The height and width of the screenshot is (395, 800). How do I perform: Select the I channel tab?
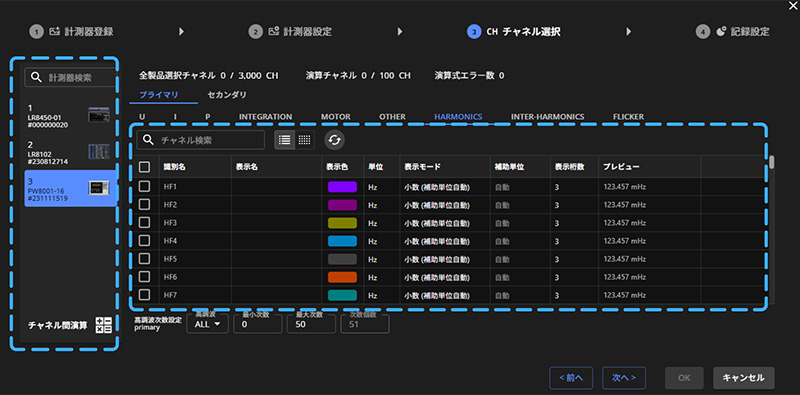click(175, 116)
